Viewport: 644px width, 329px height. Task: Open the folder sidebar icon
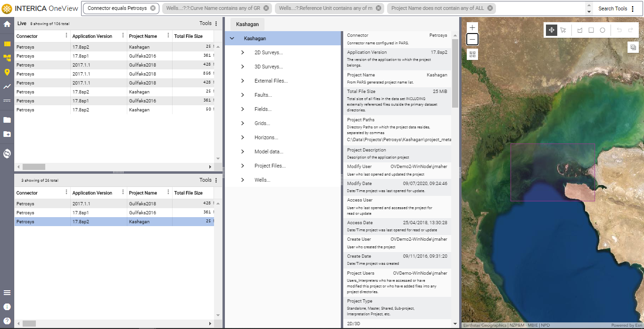[x=7, y=120]
